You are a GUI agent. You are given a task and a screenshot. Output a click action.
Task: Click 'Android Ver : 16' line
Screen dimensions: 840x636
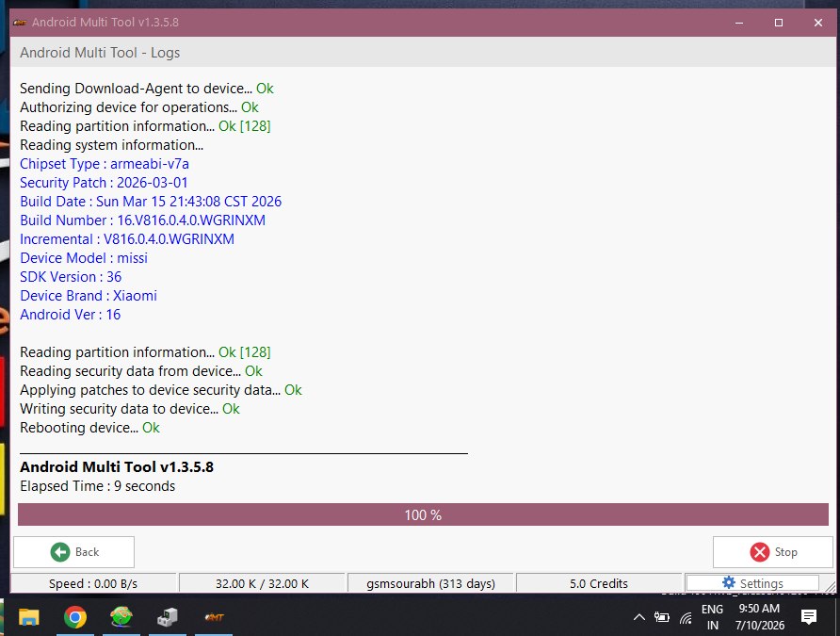[71, 315]
